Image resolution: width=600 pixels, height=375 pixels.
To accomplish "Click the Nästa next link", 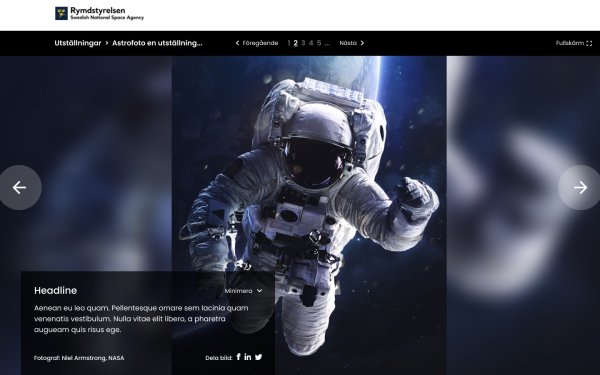I will pyautogui.click(x=352, y=43).
